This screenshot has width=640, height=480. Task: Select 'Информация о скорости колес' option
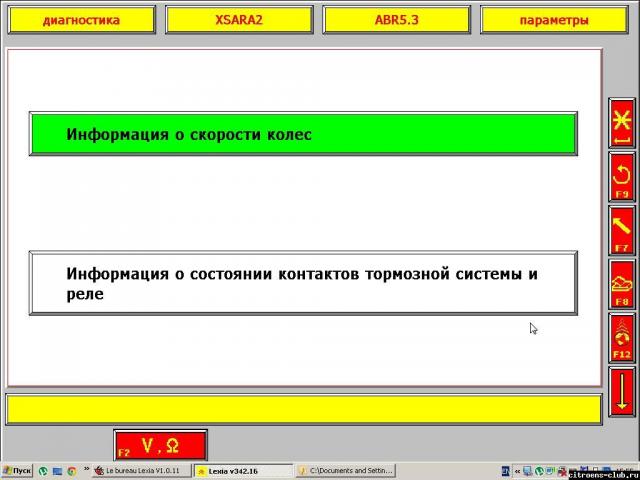(303, 134)
